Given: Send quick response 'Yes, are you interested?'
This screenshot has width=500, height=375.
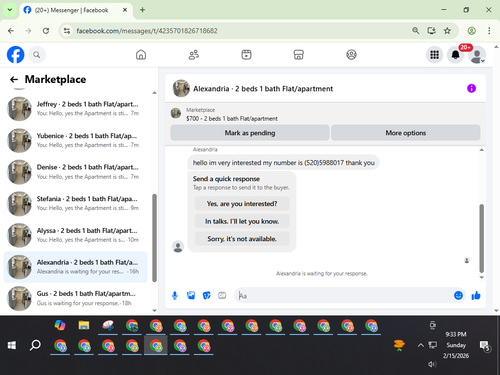Looking at the screenshot, I should click(242, 204).
